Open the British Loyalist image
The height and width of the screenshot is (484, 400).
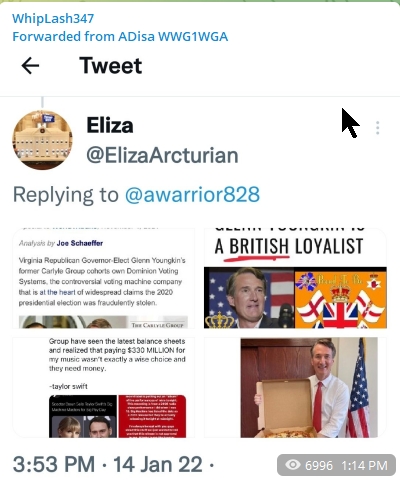pos(295,278)
